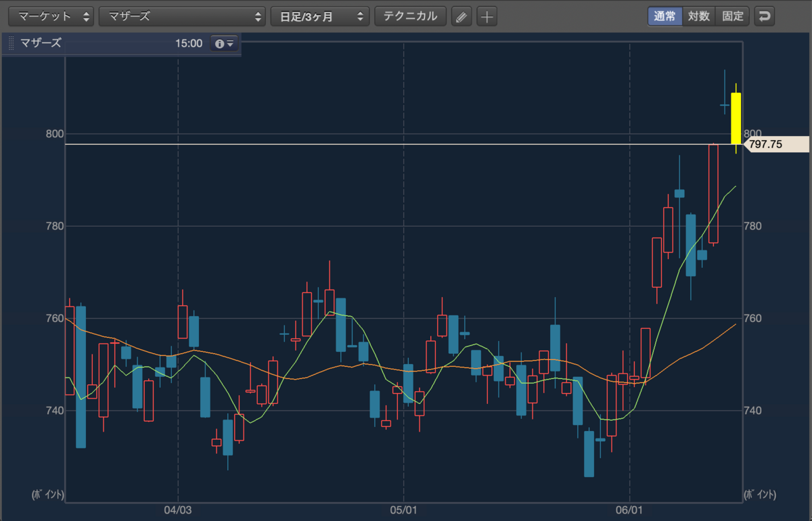Click the plus add-chart icon
Screen dimensions: 812x521
click(487, 16)
